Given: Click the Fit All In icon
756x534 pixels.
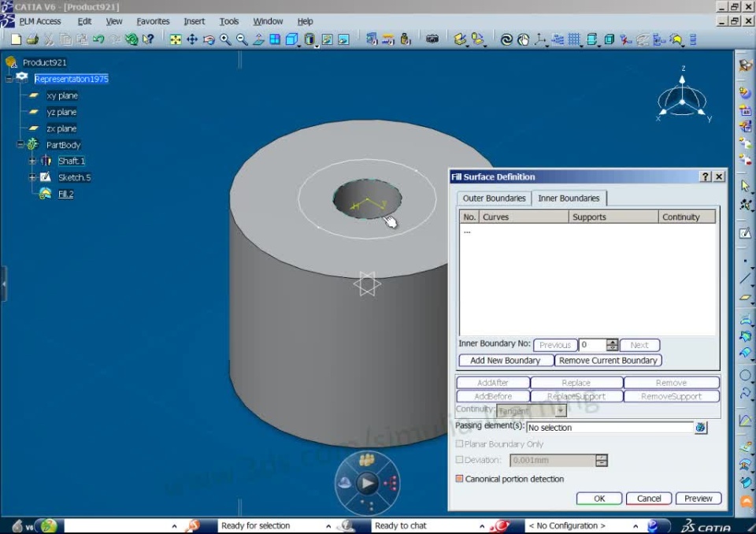Looking at the screenshot, I should pos(176,39).
